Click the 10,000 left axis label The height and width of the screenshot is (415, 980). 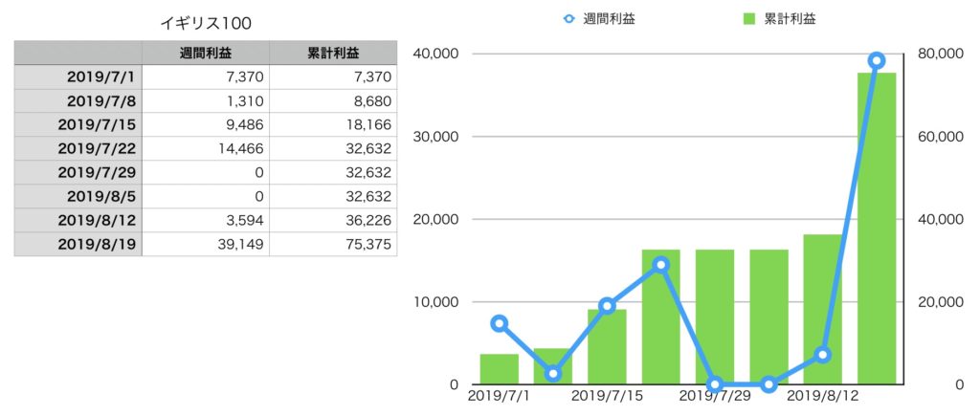pyautogui.click(x=436, y=303)
